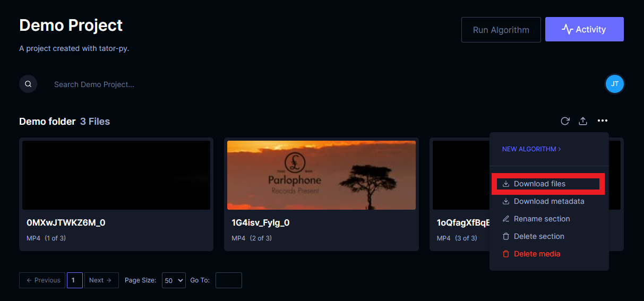Open the Activity panel button

click(585, 29)
